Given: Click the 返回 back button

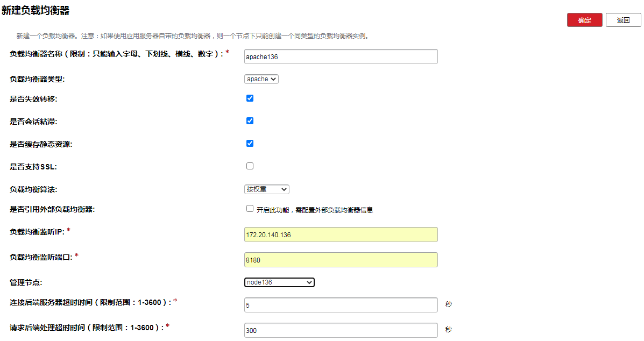Looking at the screenshot, I should [x=623, y=20].
